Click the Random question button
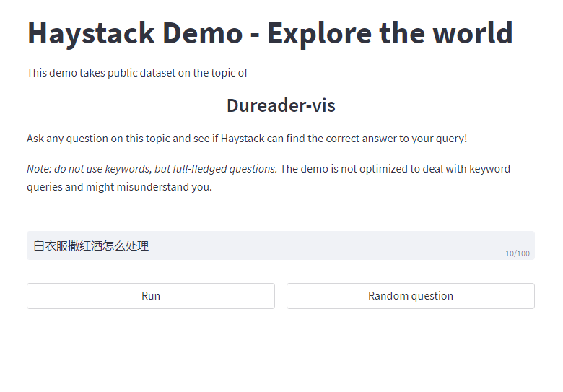The width and height of the screenshot is (563, 392). [411, 296]
